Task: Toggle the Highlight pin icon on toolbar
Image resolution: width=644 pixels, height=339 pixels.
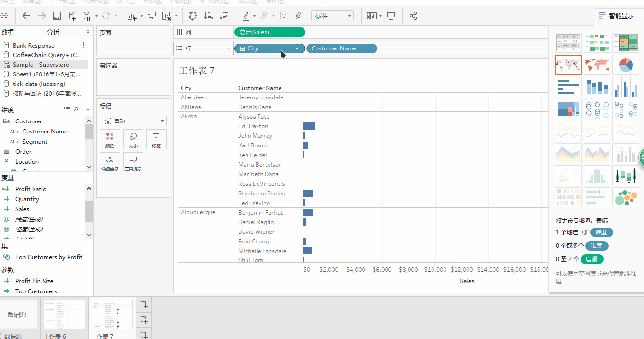Action: tap(298, 16)
